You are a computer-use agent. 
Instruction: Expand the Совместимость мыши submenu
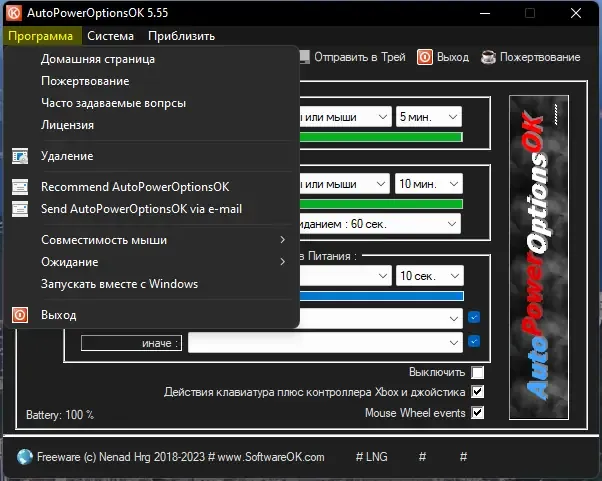click(x=151, y=240)
